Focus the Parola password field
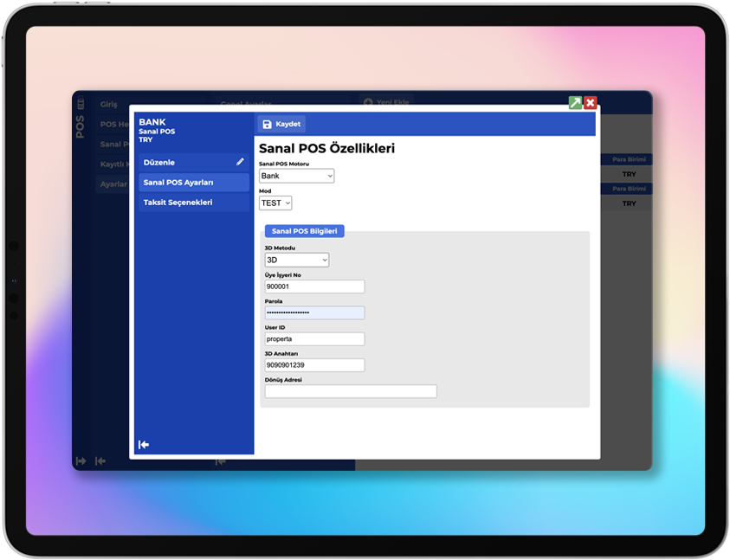The image size is (730, 560). point(314,312)
